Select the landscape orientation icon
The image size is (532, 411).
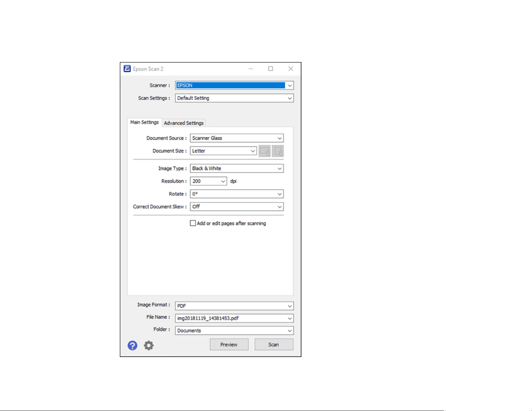pyautogui.click(x=264, y=151)
